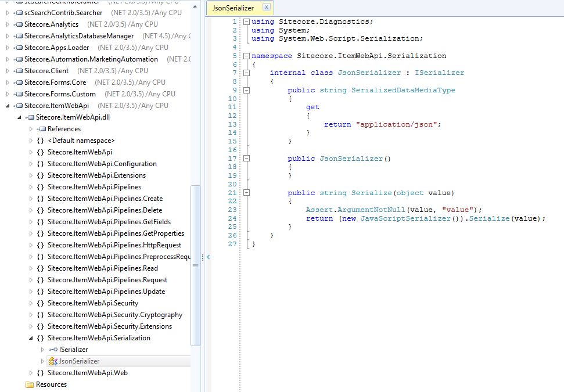
Task: Select Sitecore.ItemWebApi.Pipelines.GetProperties namespace
Action: click(x=116, y=233)
